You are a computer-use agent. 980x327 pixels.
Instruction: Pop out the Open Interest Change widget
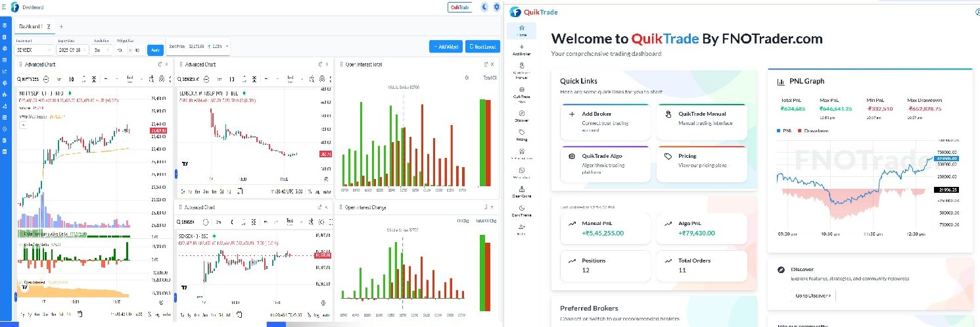coord(486,207)
